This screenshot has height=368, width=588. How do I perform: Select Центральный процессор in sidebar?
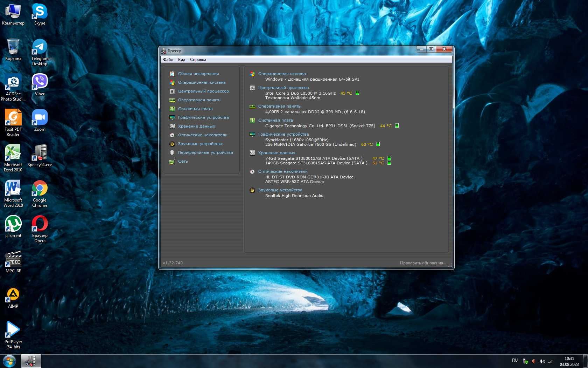click(203, 91)
